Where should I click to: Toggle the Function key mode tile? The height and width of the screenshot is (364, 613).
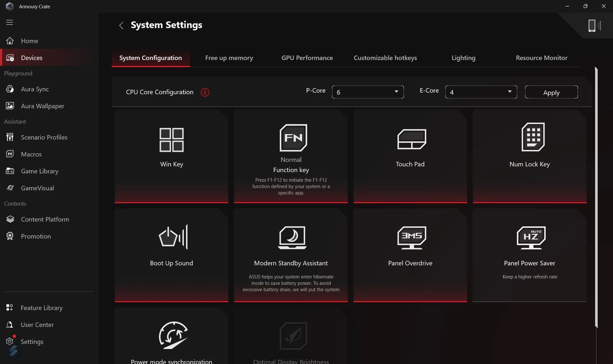point(291,156)
